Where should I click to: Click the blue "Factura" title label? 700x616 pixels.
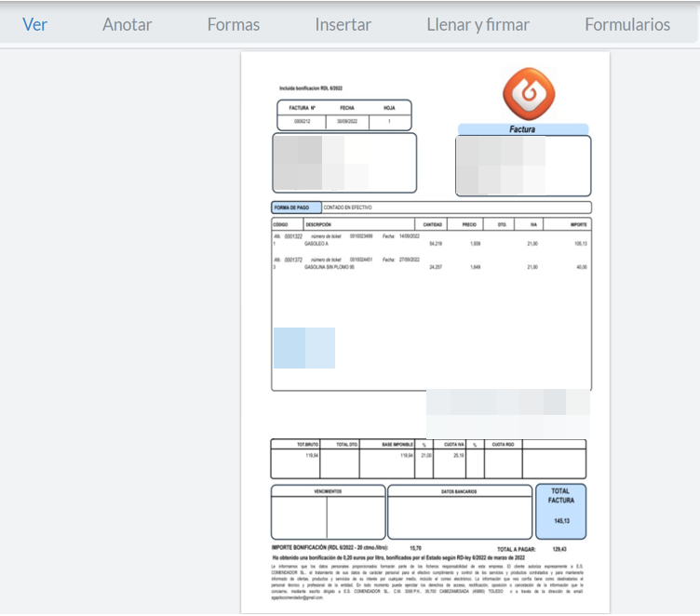(523, 129)
